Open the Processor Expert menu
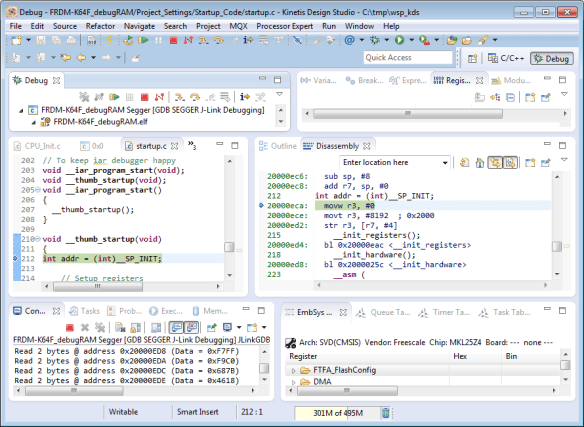 [x=285, y=26]
